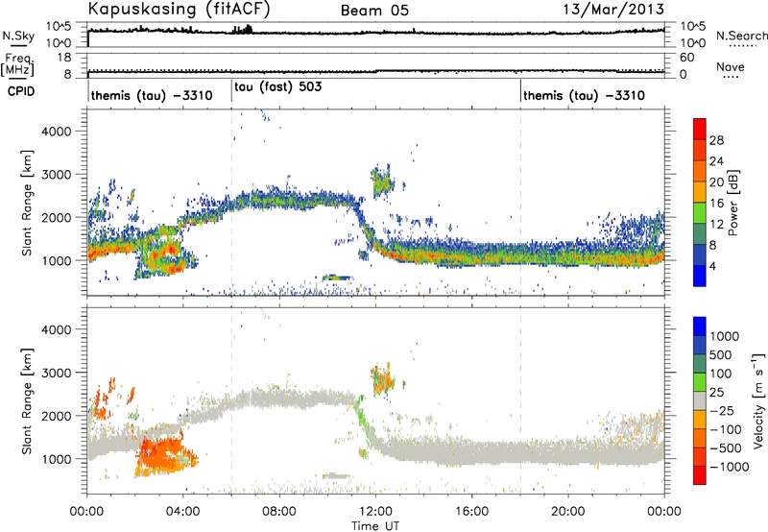768x532 pixels.
Task: Click the "N.Search" legend label
Action: (741, 36)
